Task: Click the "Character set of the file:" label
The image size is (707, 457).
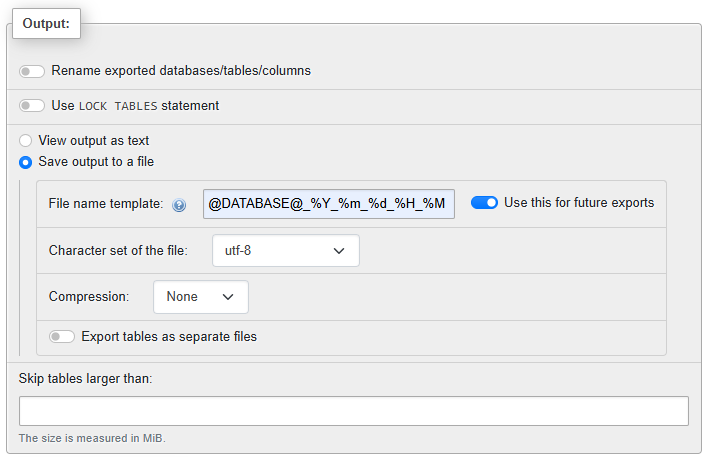Action: pyautogui.click(x=118, y=251)
